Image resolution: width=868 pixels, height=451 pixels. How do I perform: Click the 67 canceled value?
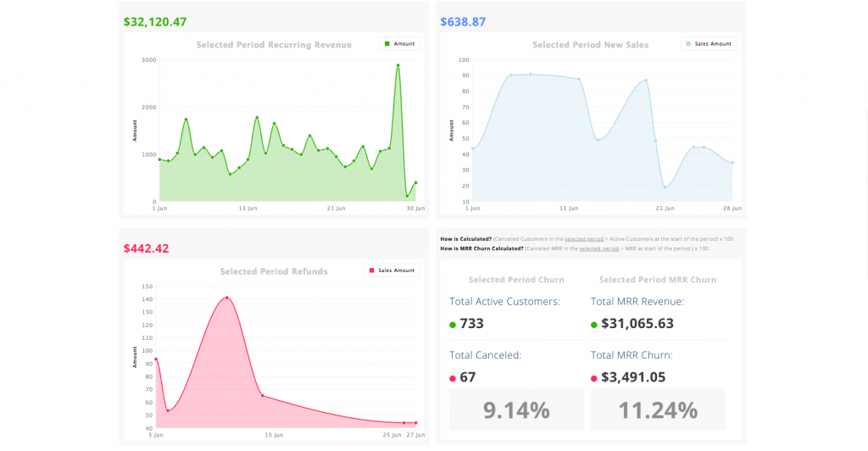click(468, 377)
